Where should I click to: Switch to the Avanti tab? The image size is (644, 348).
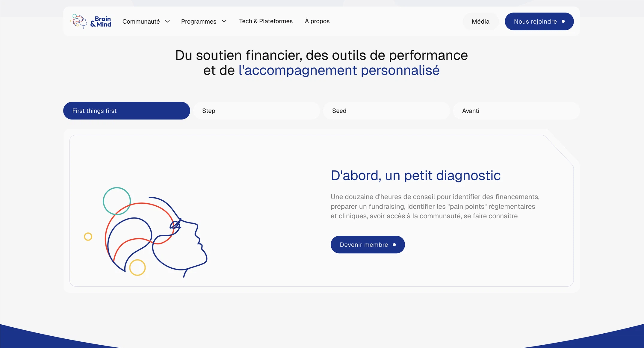tap(516, 111)
